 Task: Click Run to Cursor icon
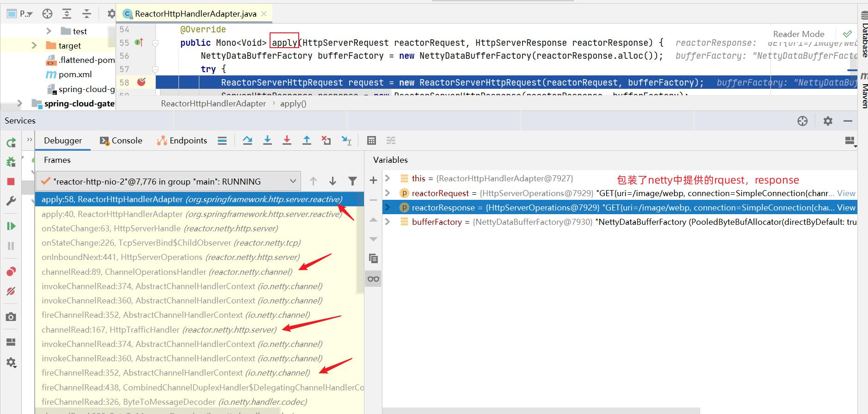pyautogui.click(x=346, y=141)
